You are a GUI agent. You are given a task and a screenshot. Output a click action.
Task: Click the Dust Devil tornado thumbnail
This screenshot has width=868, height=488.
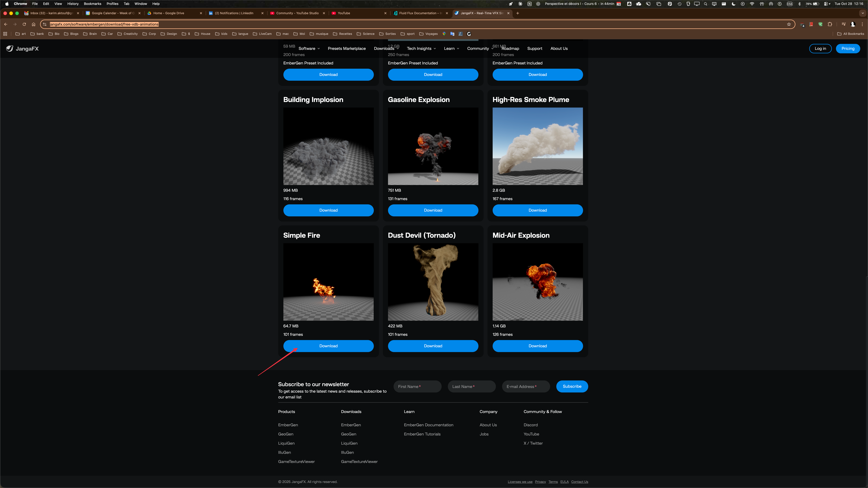(433, 282)
